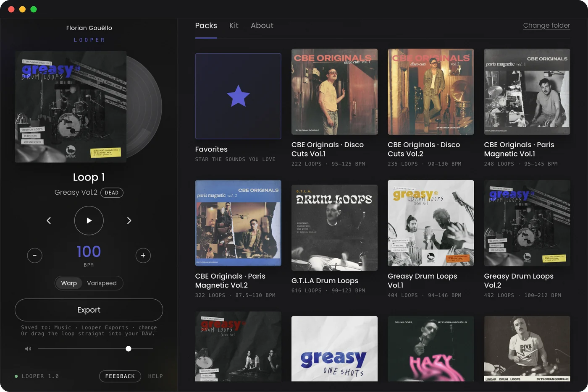Click the green macOS zoom window button

34,9
